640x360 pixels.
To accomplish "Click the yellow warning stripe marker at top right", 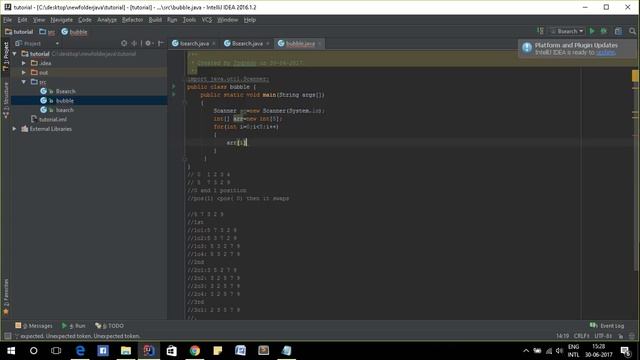I will pyautogui.click(x=635, y=76).
